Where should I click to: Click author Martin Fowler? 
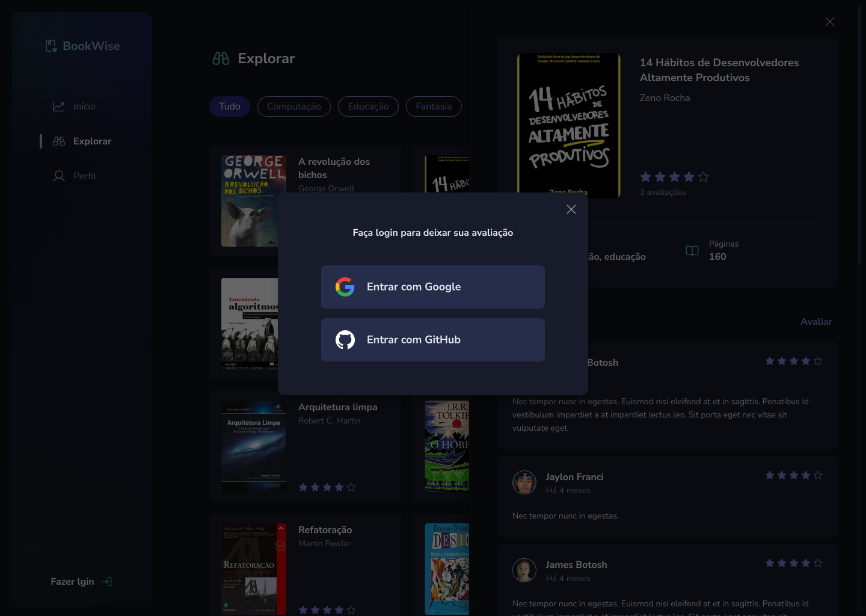click(325, 544)
